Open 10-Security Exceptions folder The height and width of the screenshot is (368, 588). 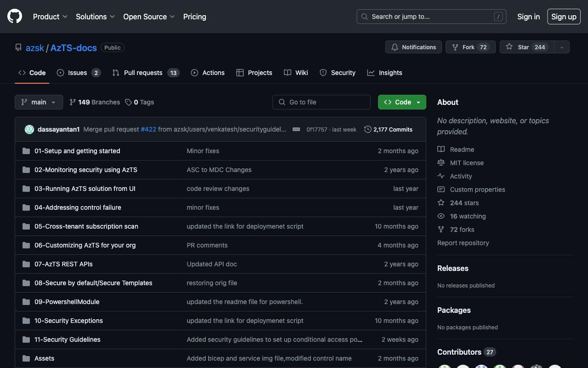68,321
